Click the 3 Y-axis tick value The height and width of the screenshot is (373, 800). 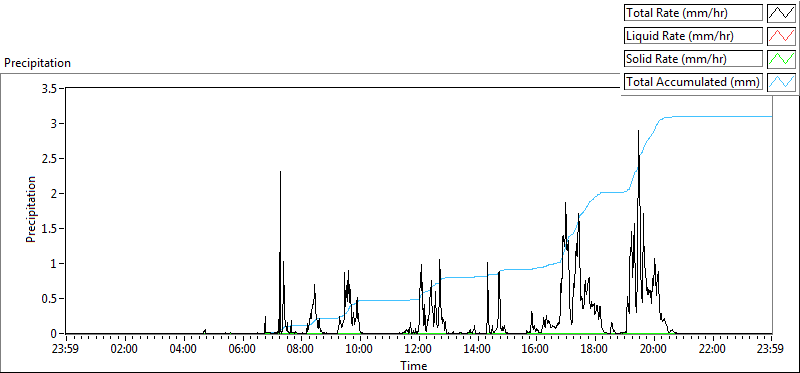pyautogui.click(x=54, y=123)
